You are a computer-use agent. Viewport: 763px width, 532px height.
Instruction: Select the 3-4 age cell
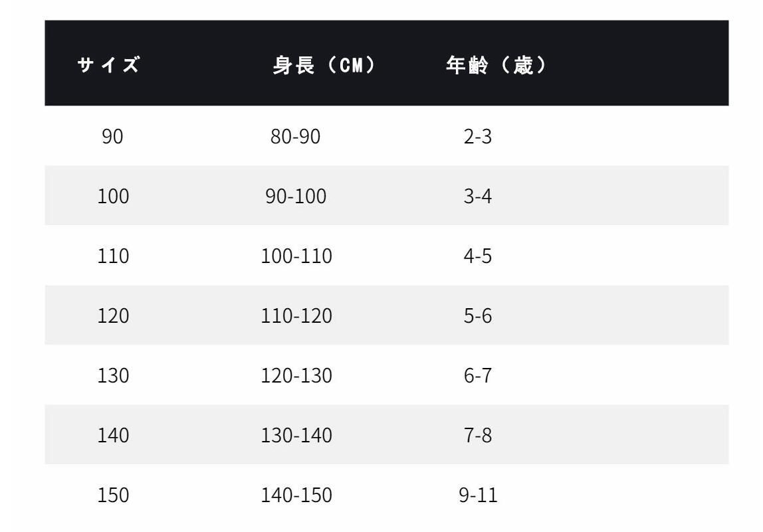477,197
